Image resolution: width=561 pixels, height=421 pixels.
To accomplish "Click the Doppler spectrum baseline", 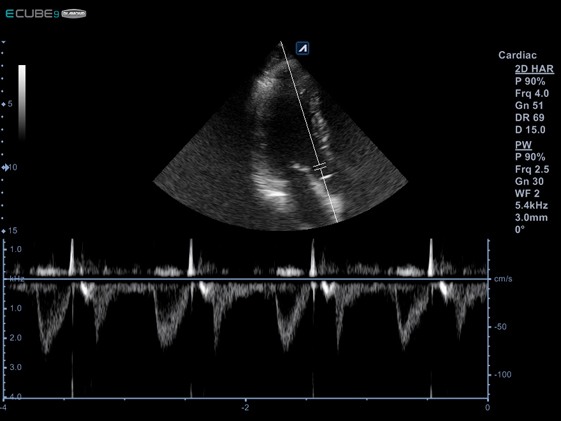I will 245,279.
